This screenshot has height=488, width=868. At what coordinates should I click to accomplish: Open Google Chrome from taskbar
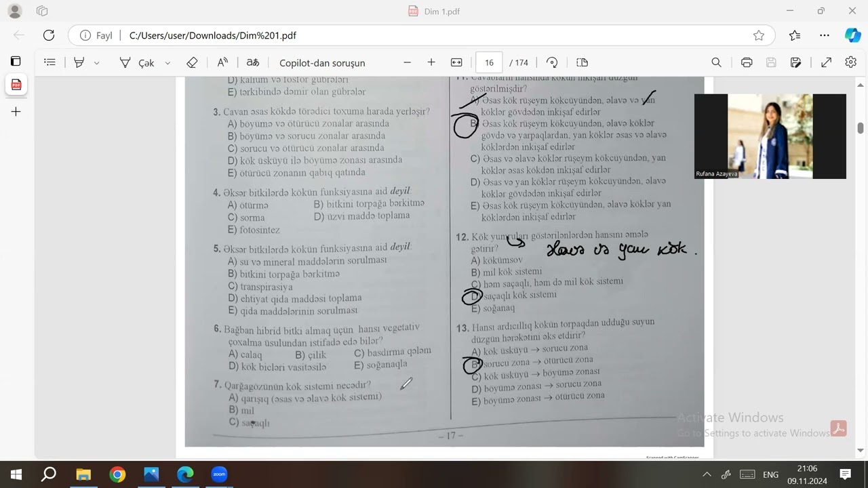[x=117, y=474]
